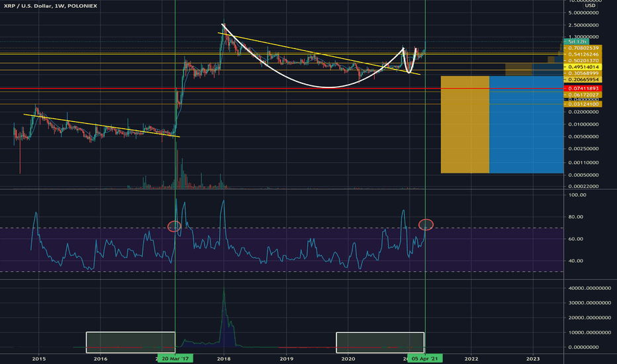Click the 5.00000000 price scale value
Viewport: 617px width, 364px height.
[583, 13]
